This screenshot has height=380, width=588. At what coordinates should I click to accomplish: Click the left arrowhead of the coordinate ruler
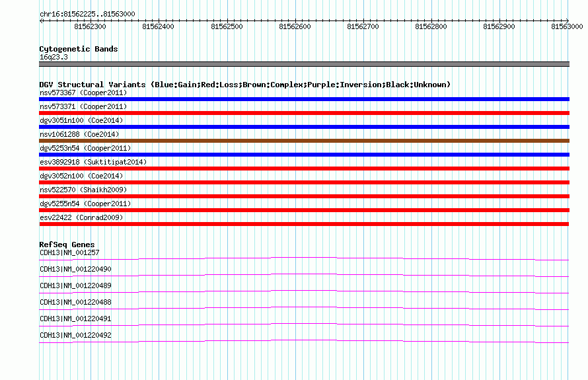(41, 21)
